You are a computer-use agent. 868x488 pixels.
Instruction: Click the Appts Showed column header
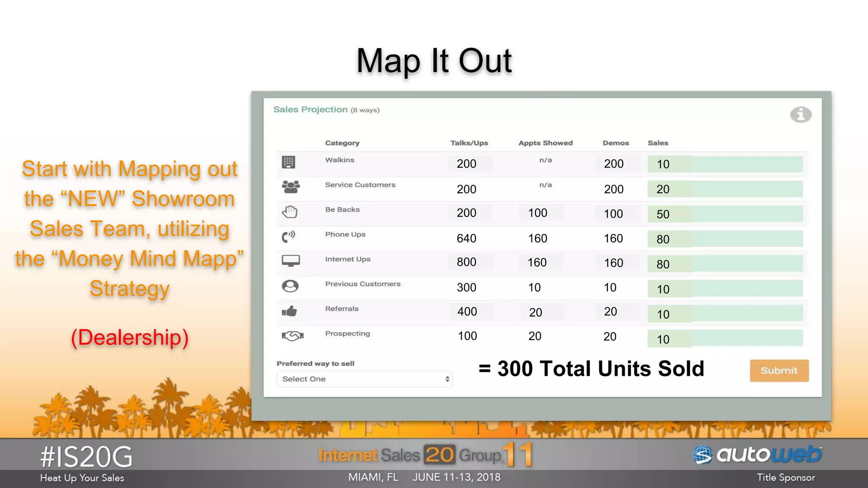click(545, 143)
